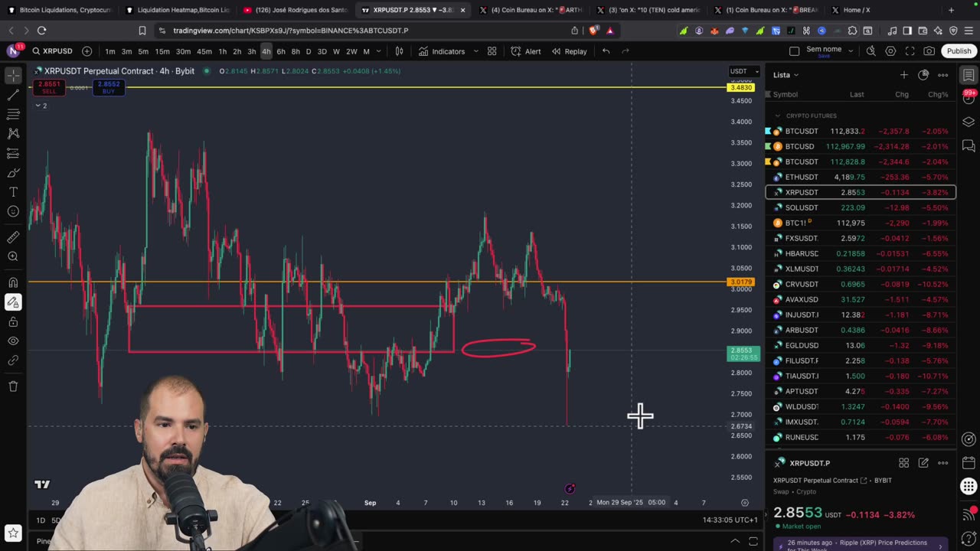Open the candlestick chart style selector

(x=399, y=51)
